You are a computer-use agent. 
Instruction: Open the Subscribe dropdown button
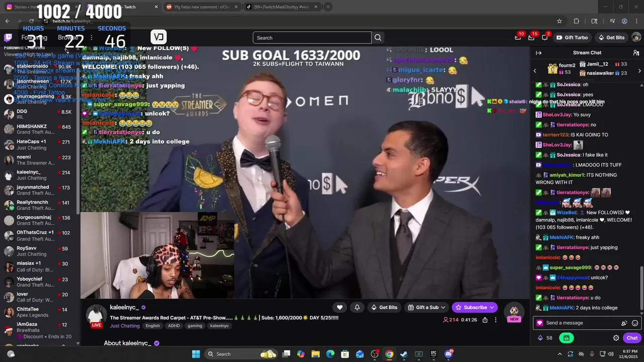click(x=474, y=307)
